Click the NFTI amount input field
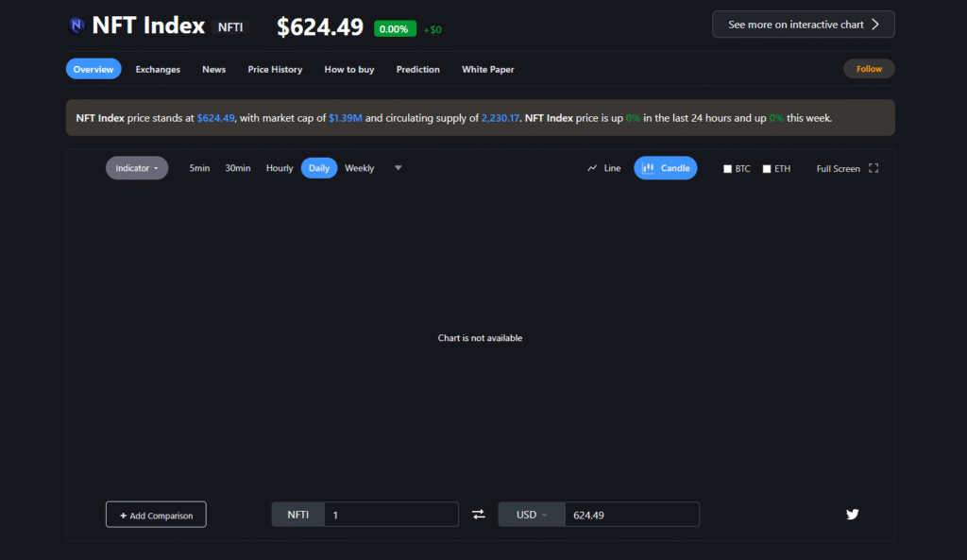The height and width of the screenshot is (560, 967). (391, 515)
